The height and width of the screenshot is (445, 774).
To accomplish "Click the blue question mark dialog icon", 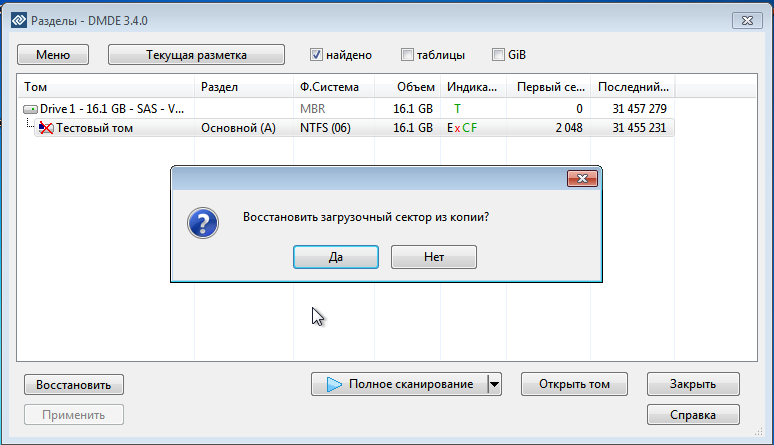I will pos(203,224).
